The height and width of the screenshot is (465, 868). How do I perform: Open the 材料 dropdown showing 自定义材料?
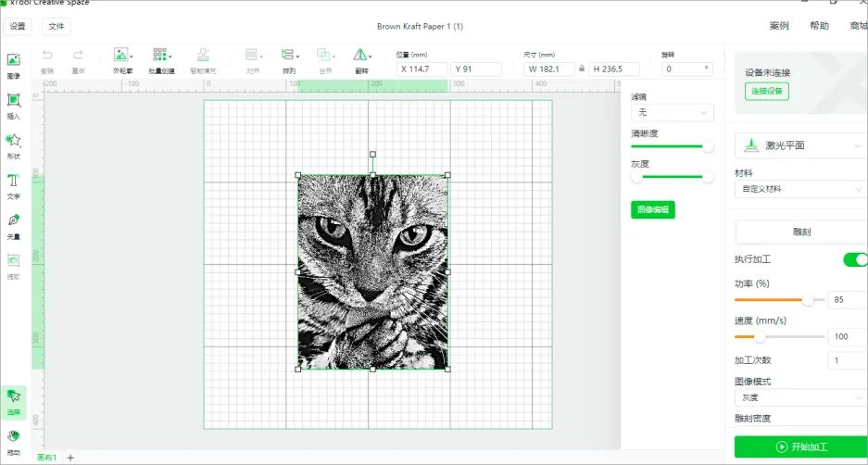(x=801, y=189)
